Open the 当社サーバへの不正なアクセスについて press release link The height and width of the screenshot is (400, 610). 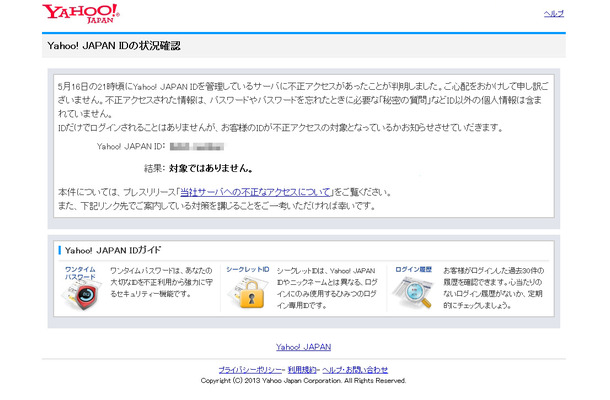pyautogui.click(x=256, y=192)
